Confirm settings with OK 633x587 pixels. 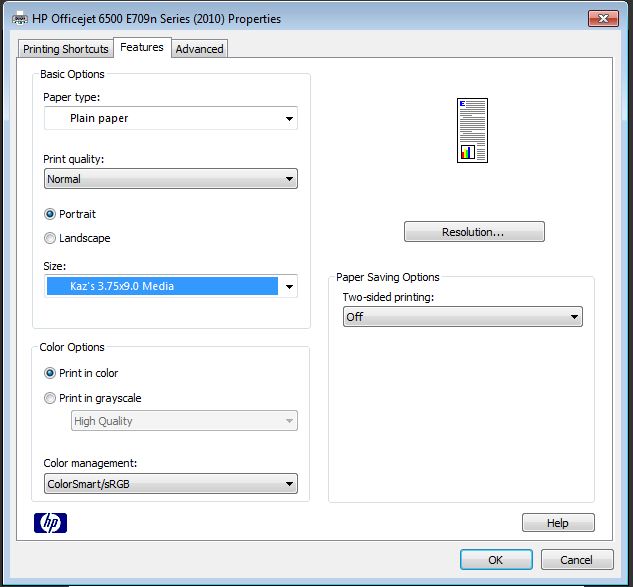point(496,560)
